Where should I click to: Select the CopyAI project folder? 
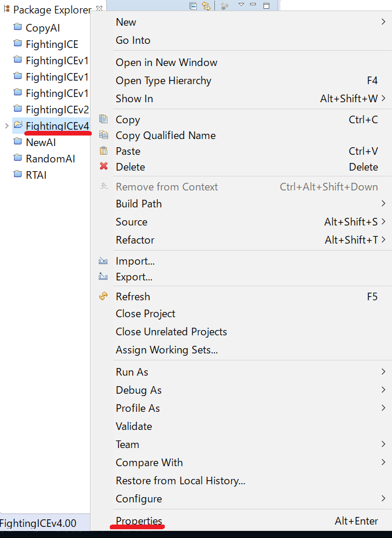(36, 28)
